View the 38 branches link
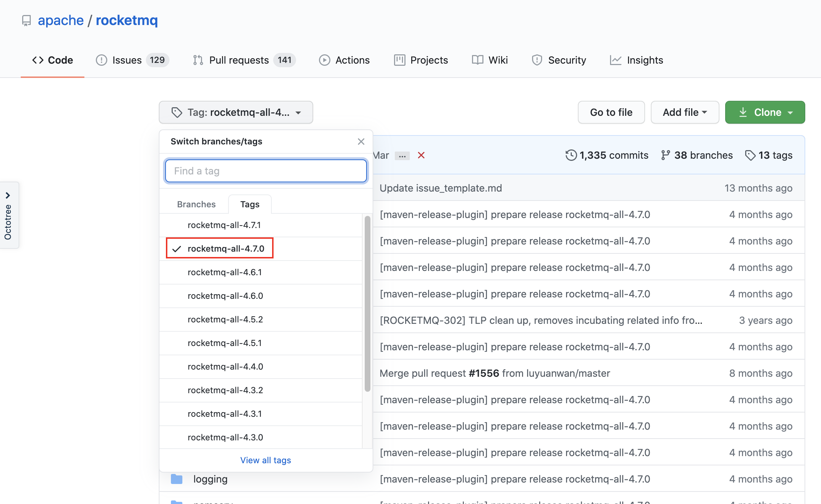The width and height of the screenshot is (821, 504). tap(697, 155)
